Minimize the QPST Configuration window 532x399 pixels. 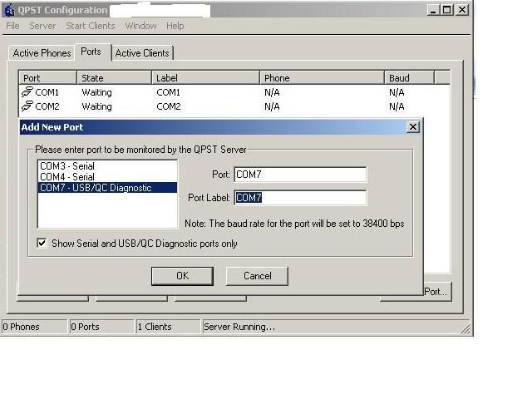[433, 10]
